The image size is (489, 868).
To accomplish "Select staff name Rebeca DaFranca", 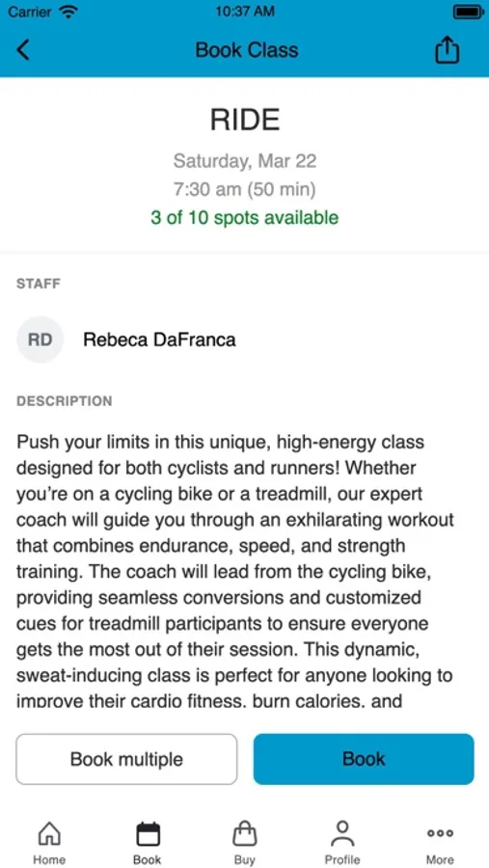I will [x=159, y=339].
